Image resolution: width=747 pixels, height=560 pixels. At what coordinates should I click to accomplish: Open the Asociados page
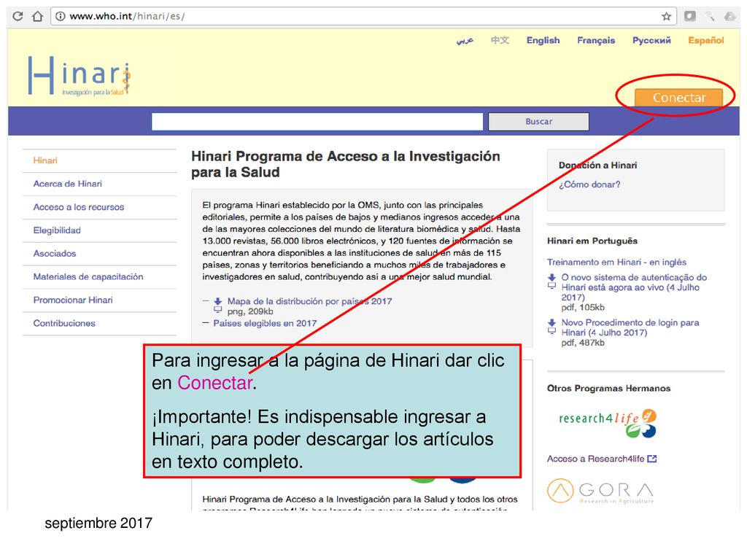pos(54,253)
